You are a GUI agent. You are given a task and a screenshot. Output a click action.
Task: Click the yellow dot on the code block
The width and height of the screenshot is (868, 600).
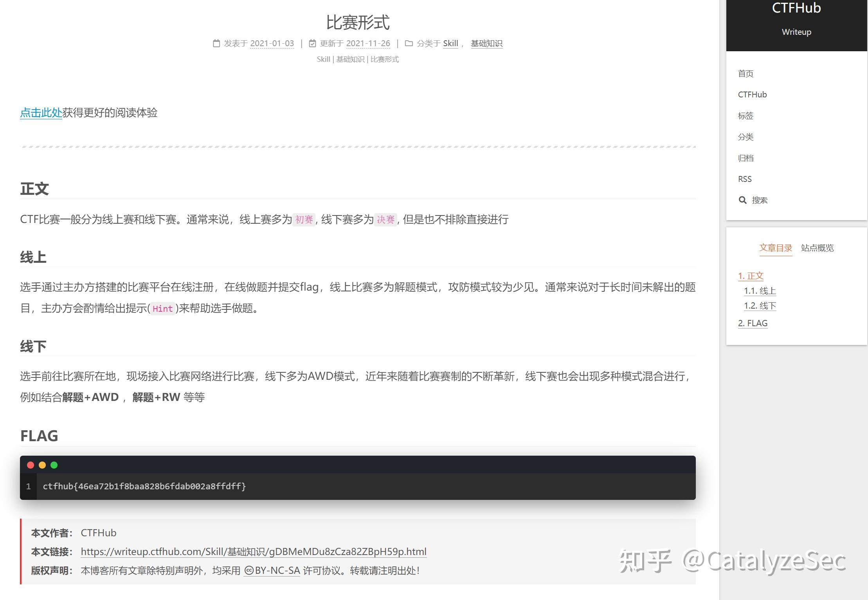pos(42,465)
